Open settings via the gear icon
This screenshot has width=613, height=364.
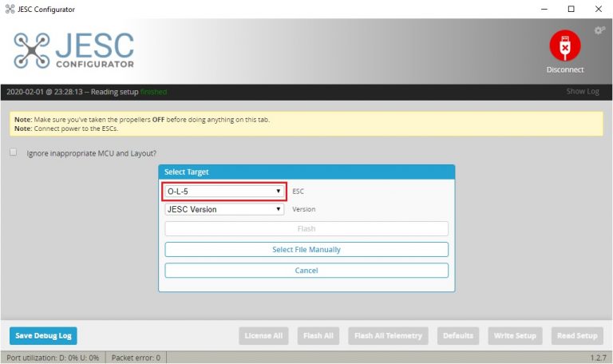coord(599,30)
